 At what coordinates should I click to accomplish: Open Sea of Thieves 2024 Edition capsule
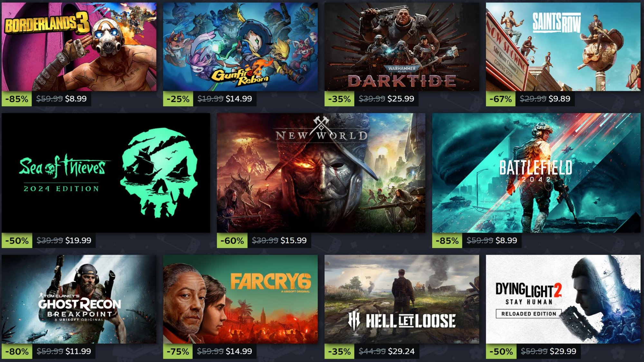(x=106, y=173)
